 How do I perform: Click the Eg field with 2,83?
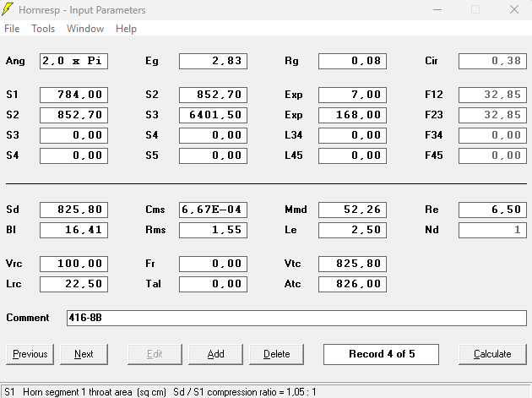click(213, 61)
